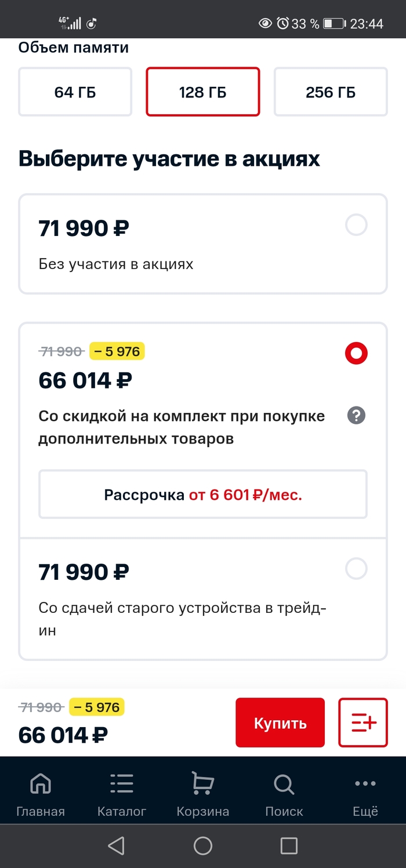Image resolution: width=406 pixels, height=868 pixels.
Task: Go to Главная home tab
Action: click(41, 795)
